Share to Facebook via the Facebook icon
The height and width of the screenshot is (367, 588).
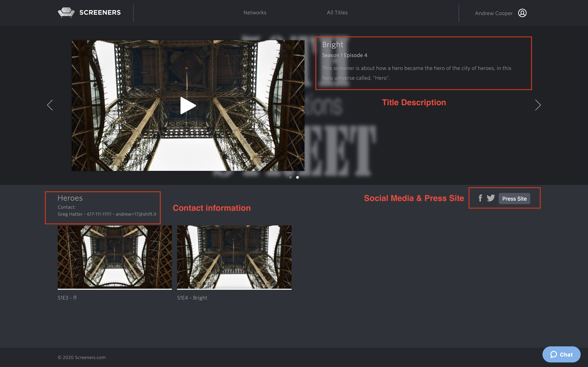[x=480, y=198]
